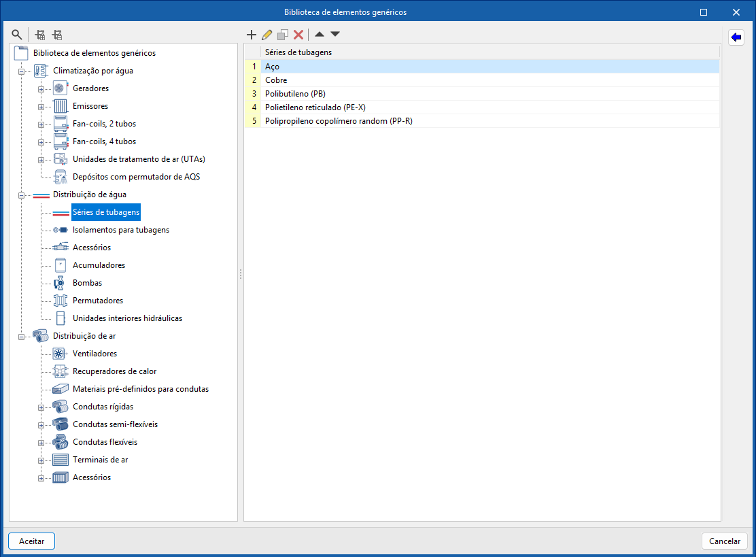The width and height of the screenshot is (756, 557).
Task: Click the Depósitos com permutador de AQS icon
Action: [60, 177]
